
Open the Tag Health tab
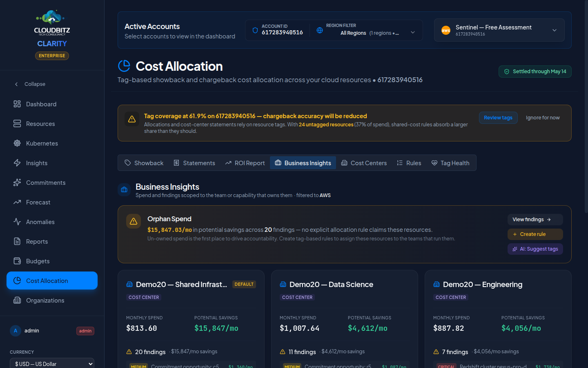point(450,163)
